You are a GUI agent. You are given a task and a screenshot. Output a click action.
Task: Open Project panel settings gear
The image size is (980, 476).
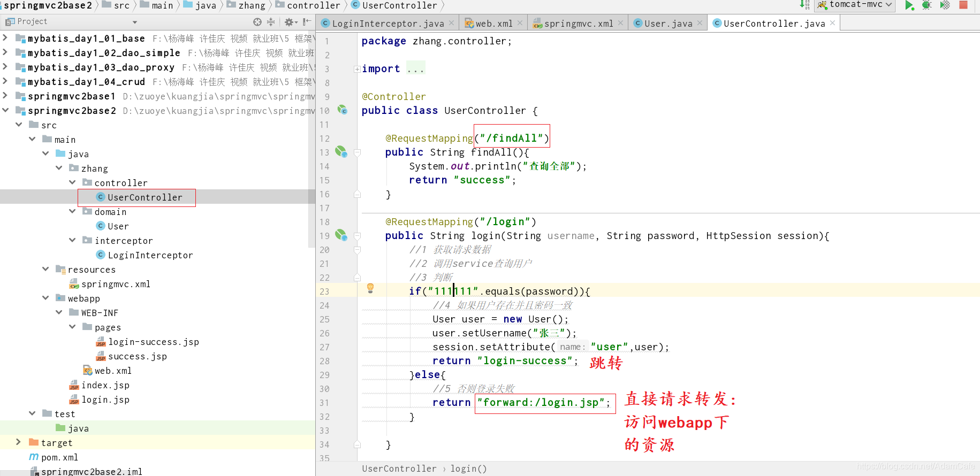pos(290,22)
